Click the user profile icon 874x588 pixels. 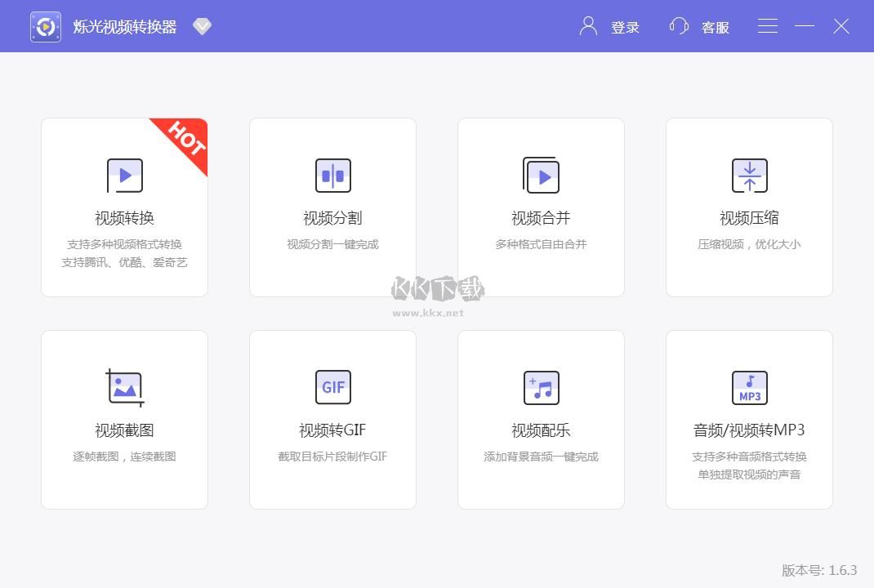point(588,26)
